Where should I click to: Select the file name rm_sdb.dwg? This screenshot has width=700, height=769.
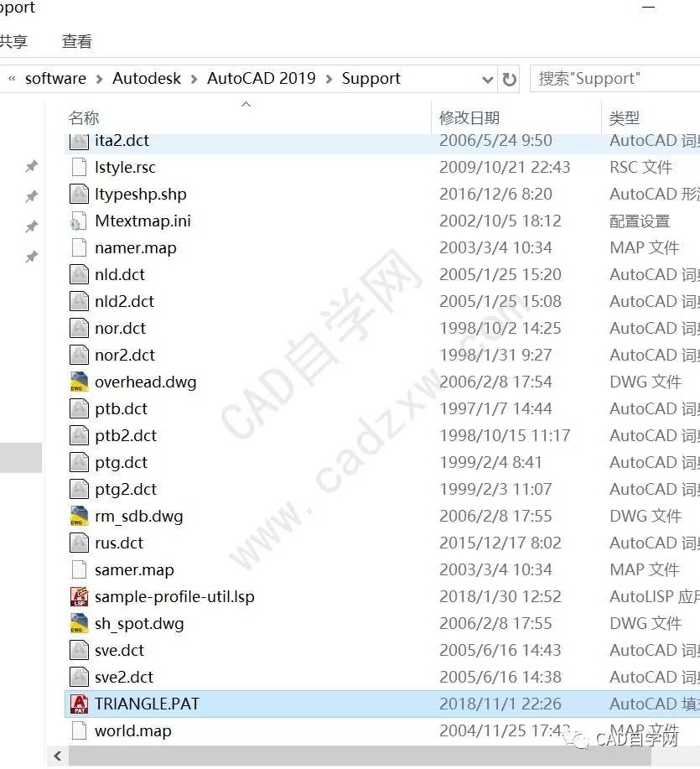coord(138,517)
